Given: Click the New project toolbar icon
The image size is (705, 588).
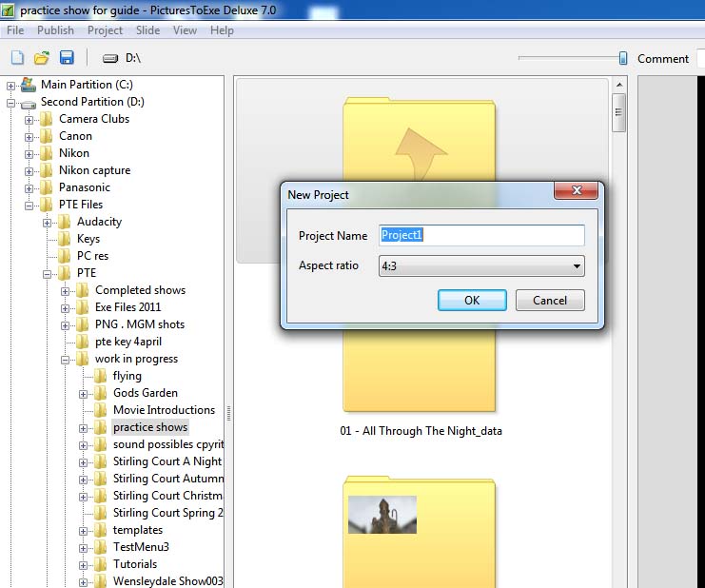Looking at the screenshot, I should (17, 57).
